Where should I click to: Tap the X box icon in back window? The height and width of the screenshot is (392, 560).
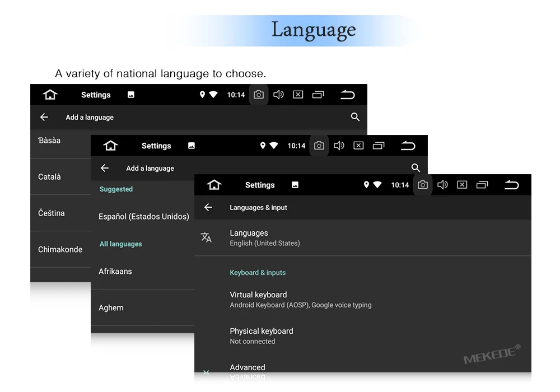point(298,95)
